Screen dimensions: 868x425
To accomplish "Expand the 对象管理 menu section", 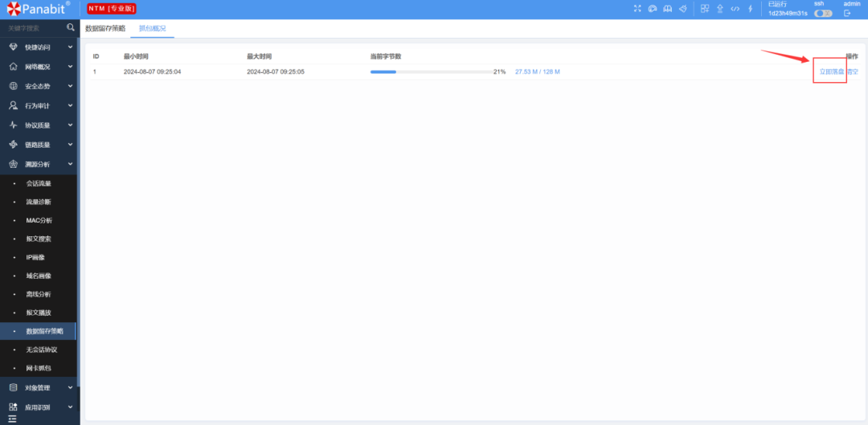I will pyautogui.click(x=39, y=387).
